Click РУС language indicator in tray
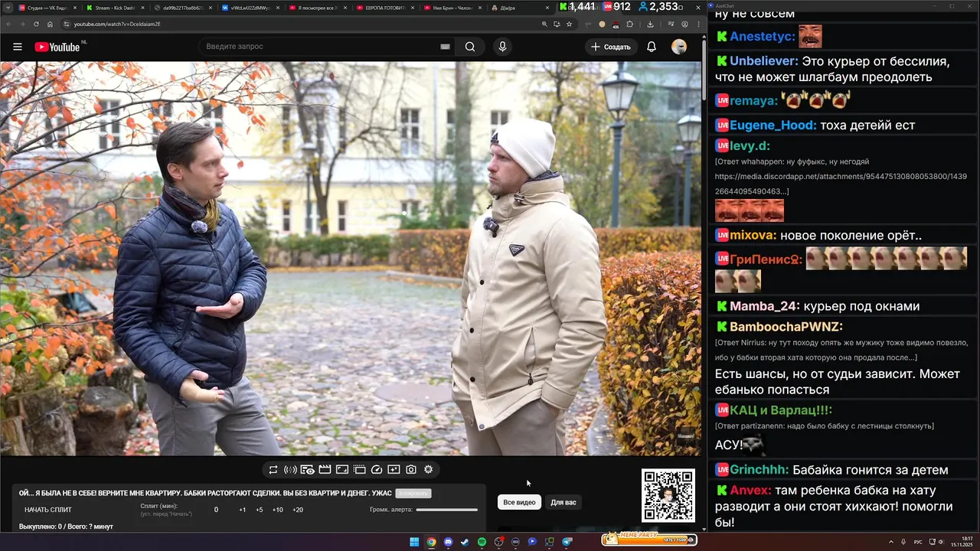980x551 pixels. point(918,542)
